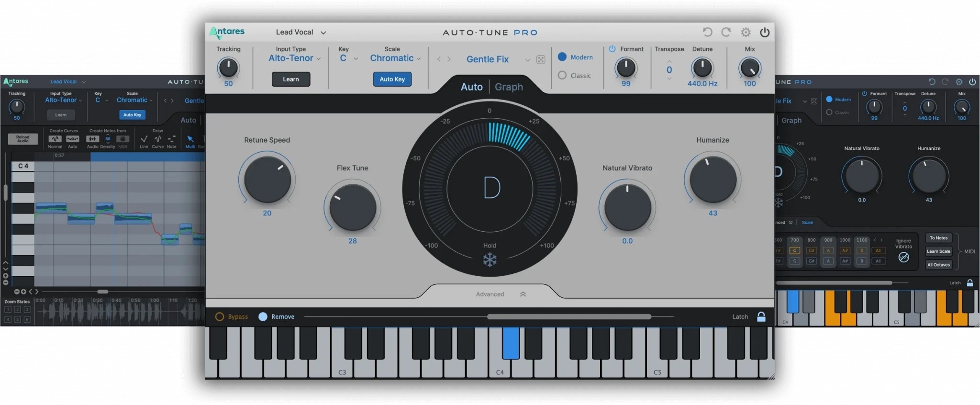Select Classic mode radio in center window

pos(562,75)
